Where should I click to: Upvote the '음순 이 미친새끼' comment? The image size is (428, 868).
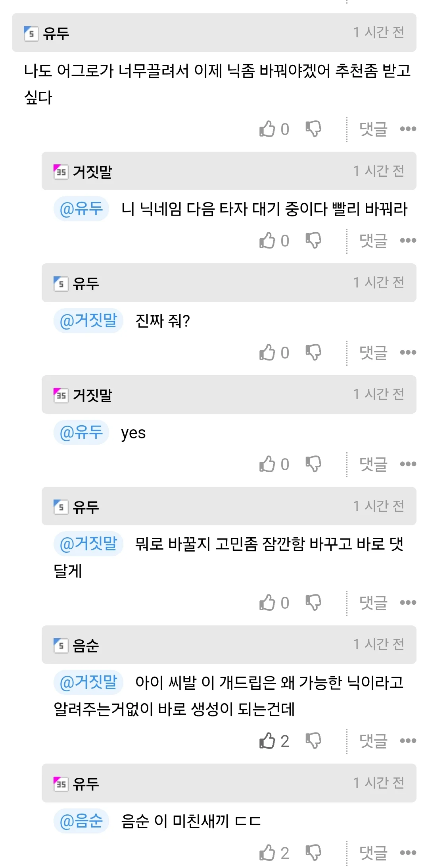[267, 853]
